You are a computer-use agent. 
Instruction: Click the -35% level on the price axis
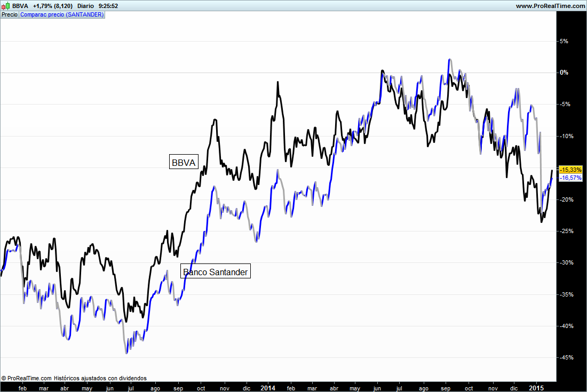pyautogui.click(x=566, y=294)
